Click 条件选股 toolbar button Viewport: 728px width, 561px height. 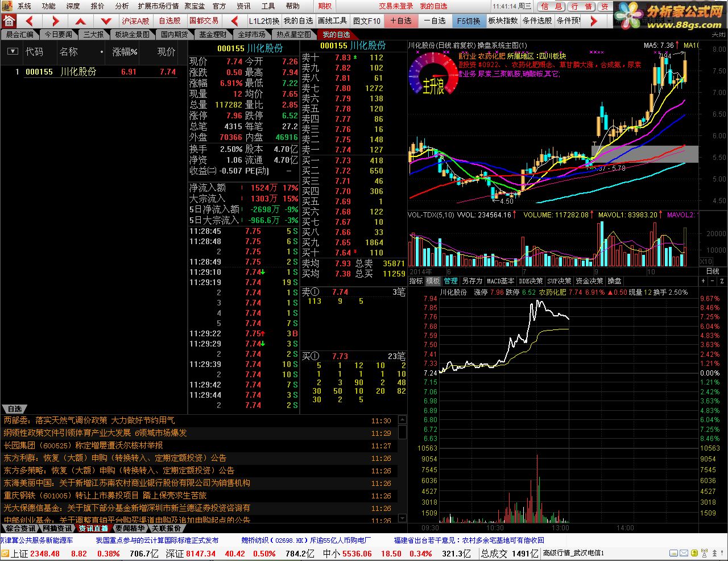click(x=537, y=21)
